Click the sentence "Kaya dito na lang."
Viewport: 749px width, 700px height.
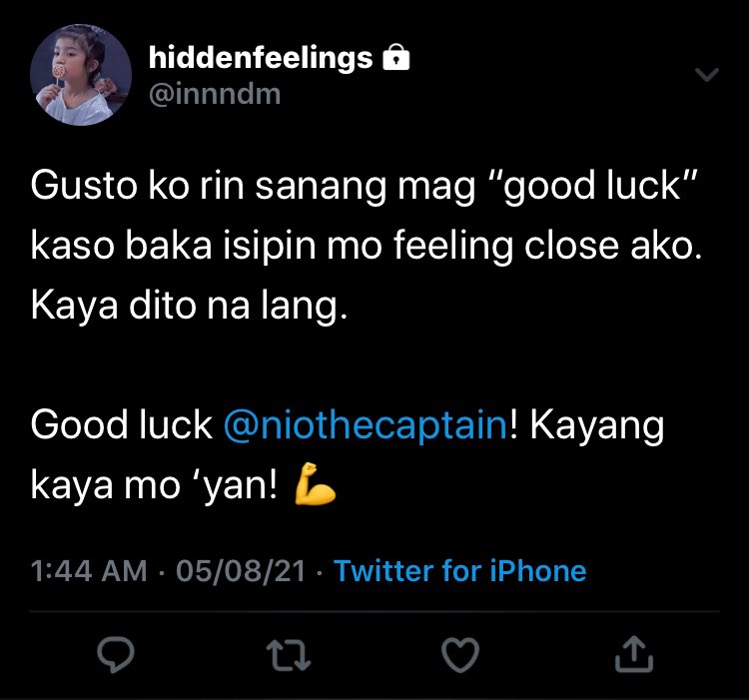click(x=189, y=306)
